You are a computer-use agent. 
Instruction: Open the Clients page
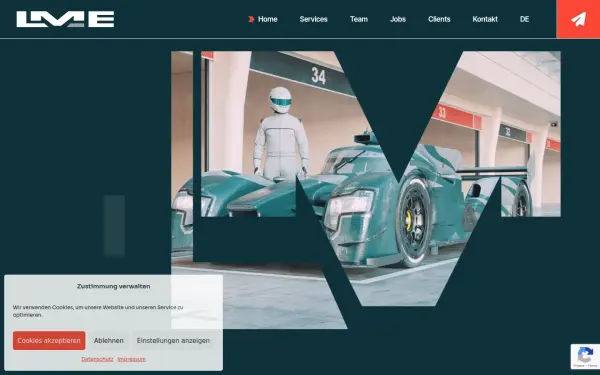point(439,19)
